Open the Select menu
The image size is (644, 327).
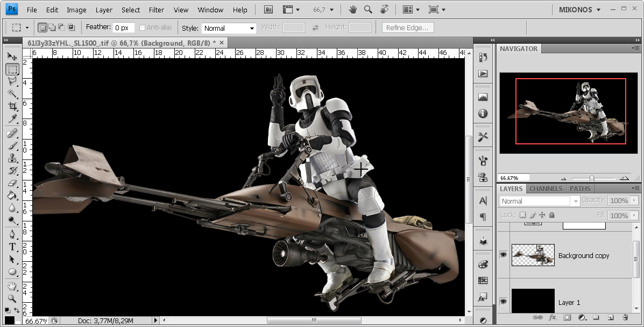pos(131,10)
